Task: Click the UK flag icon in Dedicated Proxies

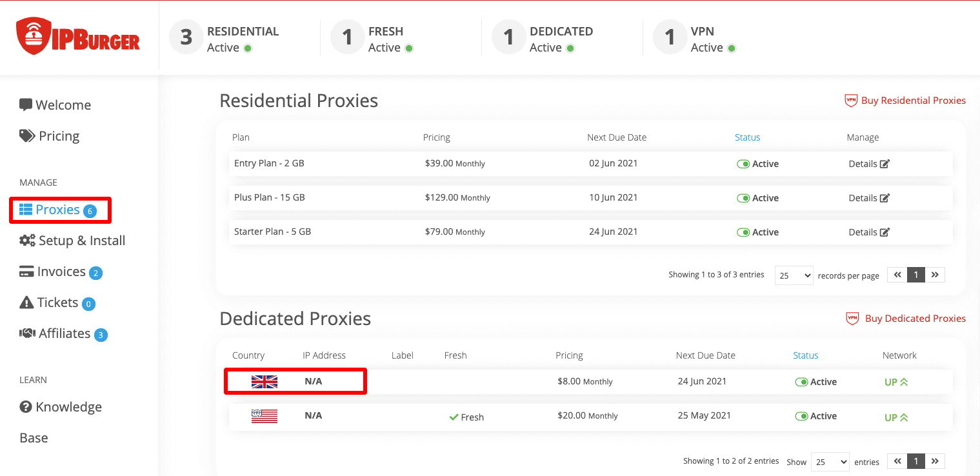Action: point(264,382)
